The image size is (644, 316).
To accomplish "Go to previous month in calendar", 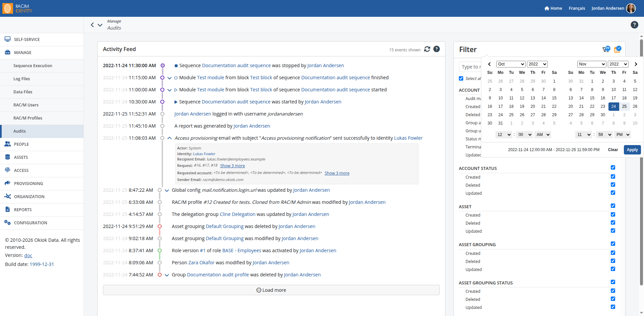I will [489, 64].
